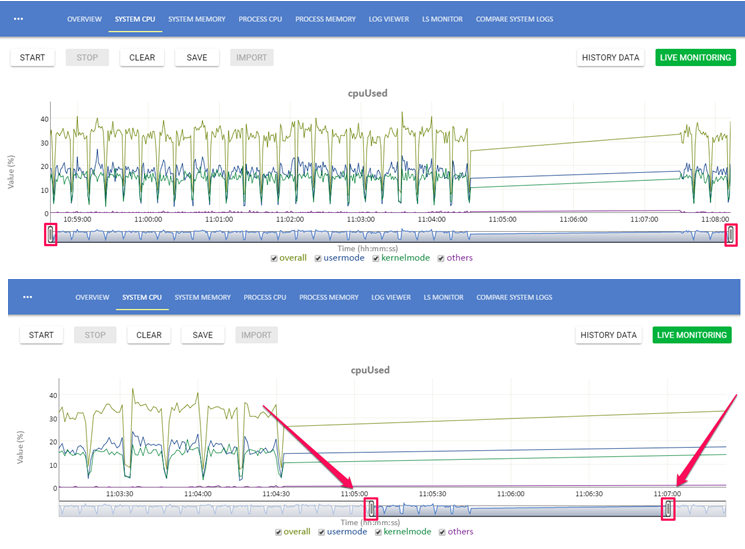Toggle kernelmode checkbox in lower chart legend
This screenshot has width=745, height=549.
tap(379, 532)
